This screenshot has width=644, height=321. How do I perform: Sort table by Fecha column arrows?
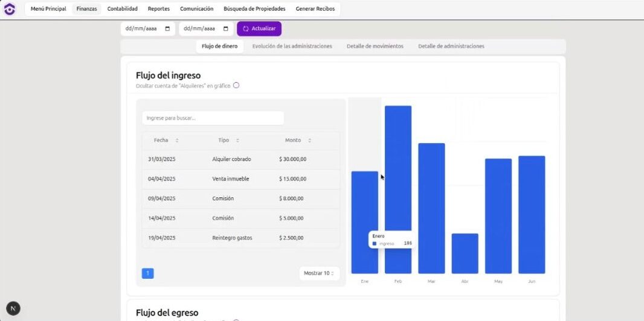pos(177,141)
